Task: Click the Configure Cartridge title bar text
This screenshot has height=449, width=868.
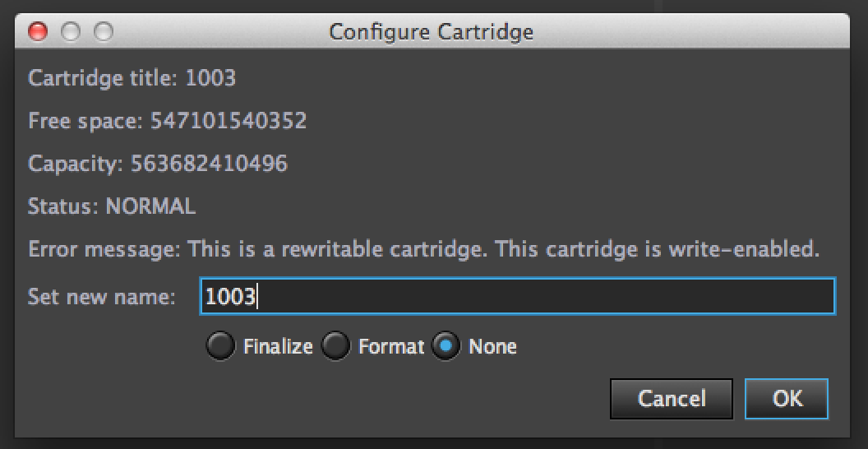Action: 432,32
